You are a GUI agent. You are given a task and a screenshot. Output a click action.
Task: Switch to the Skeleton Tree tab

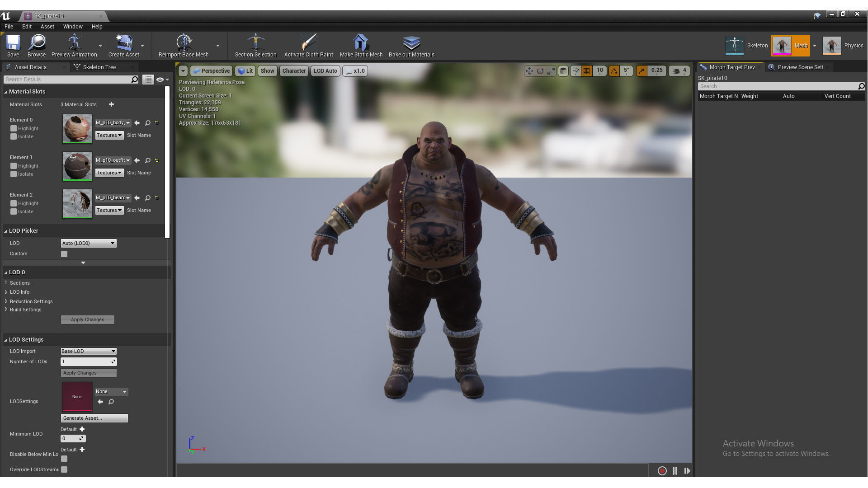point(99,67)
